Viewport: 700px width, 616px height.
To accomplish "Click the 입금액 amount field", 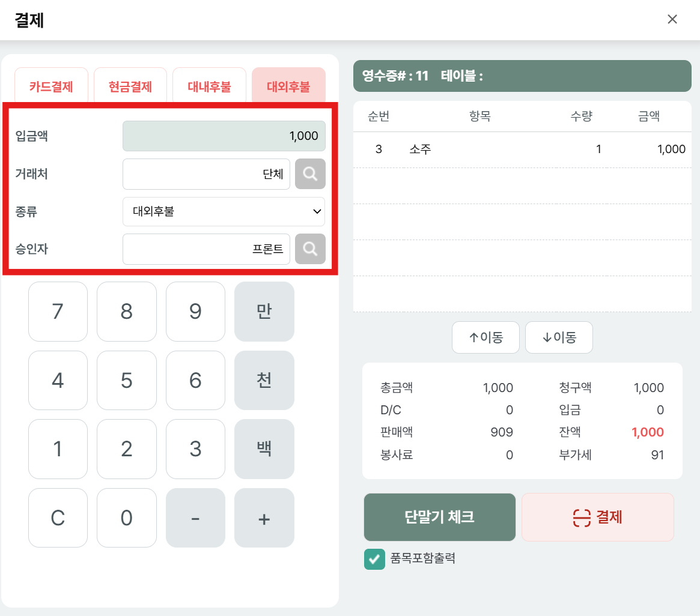I will pos(224,136).
